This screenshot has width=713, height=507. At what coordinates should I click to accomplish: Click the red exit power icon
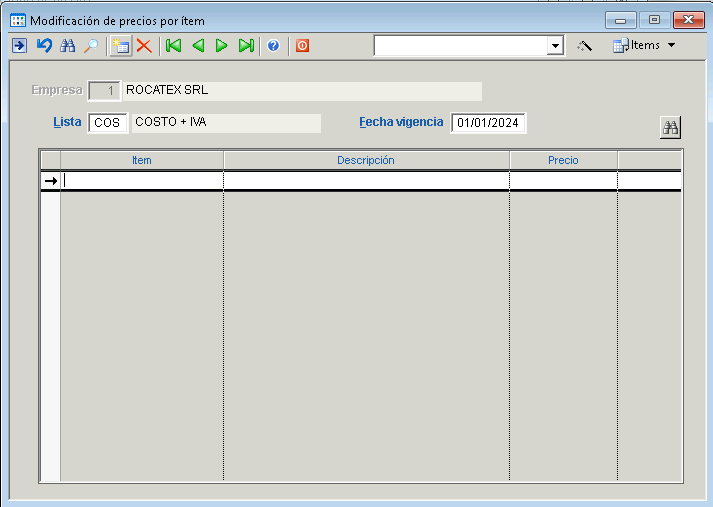tap(302, 46)
